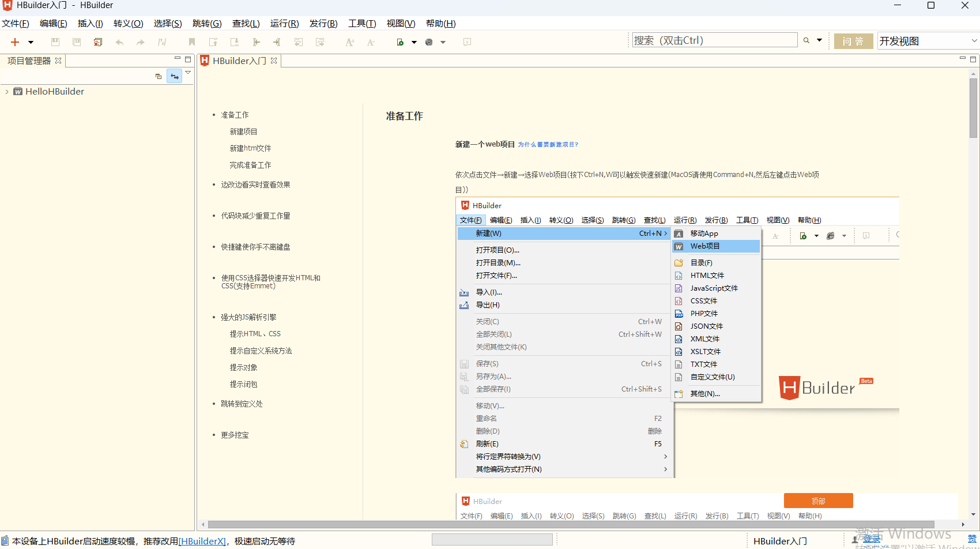Screen dimensions: 980x549
Task: Click the orange 顶部 button
Action: click(818, 501)
